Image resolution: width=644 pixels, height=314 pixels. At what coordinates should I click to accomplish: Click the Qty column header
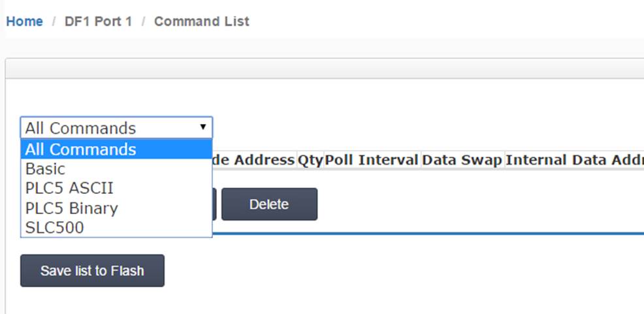click(310, 160)
